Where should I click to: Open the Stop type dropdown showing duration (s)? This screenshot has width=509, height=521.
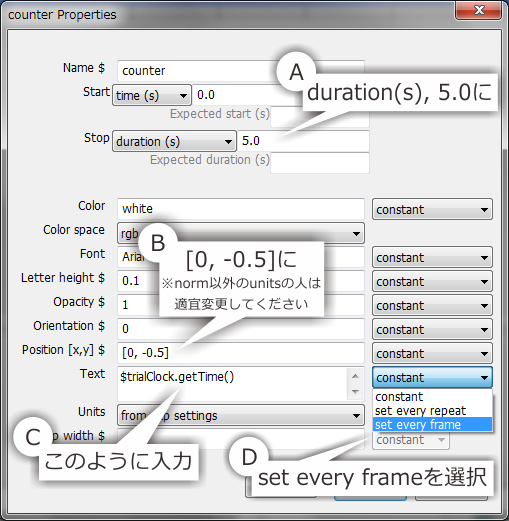coord(174,141)
